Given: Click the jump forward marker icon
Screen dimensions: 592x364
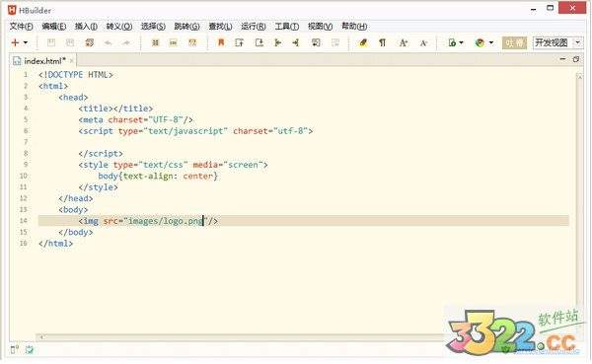Looking at the screenshot, I should point(296,42).
